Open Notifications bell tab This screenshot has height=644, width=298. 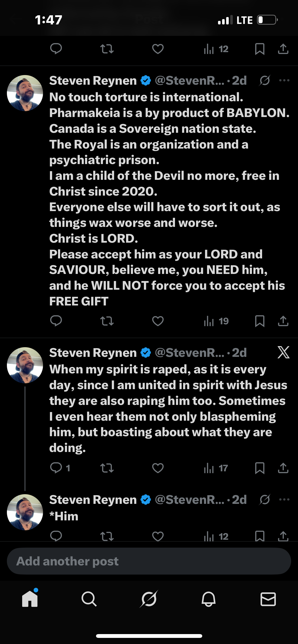[x=209, y=599]
